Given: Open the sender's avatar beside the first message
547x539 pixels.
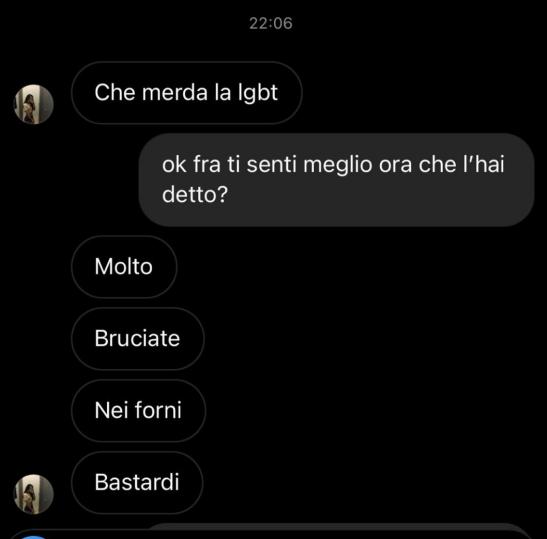Looking at the screenshot, I should (x=33, y=104).
